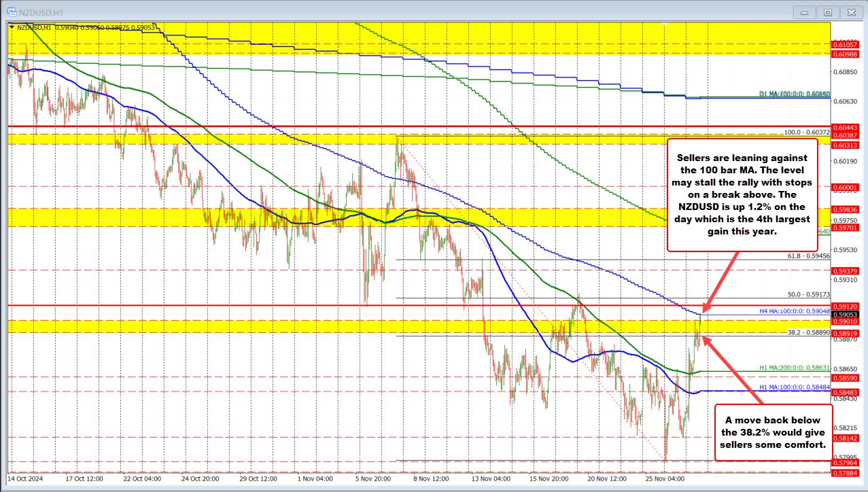Select the 0.58483 red price label

point(844,392)
